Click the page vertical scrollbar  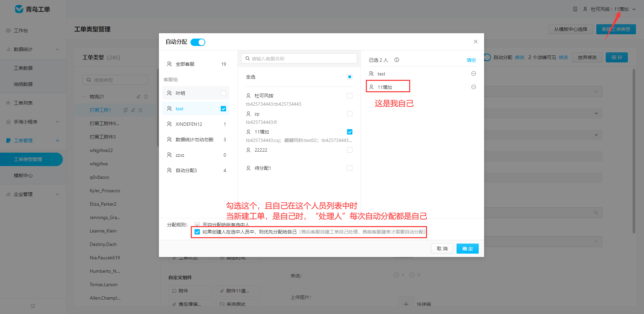(x=634, y=151)
